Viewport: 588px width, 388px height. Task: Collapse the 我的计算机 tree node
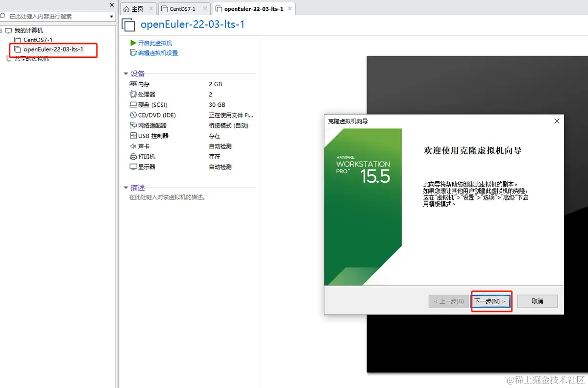[1, 30]
